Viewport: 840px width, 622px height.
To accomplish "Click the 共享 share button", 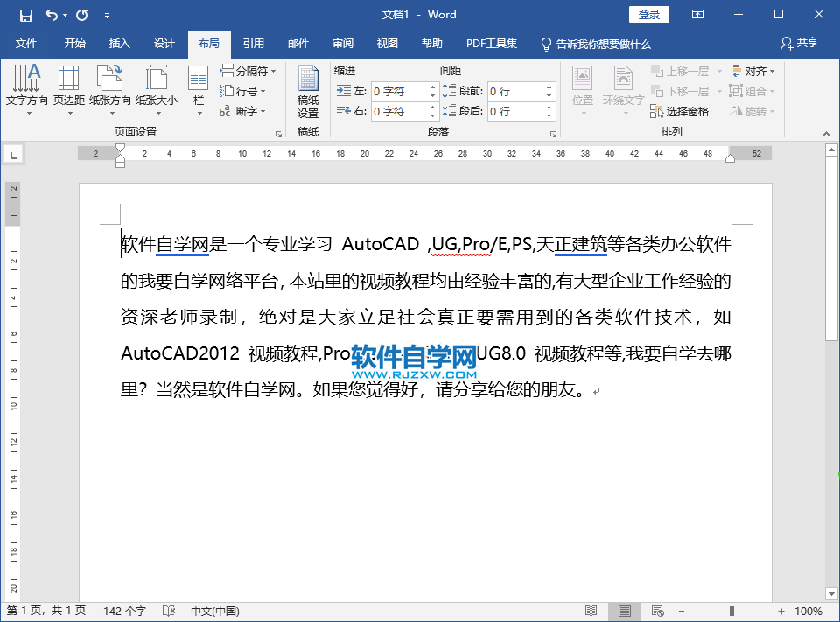I will tap(799, 43).
